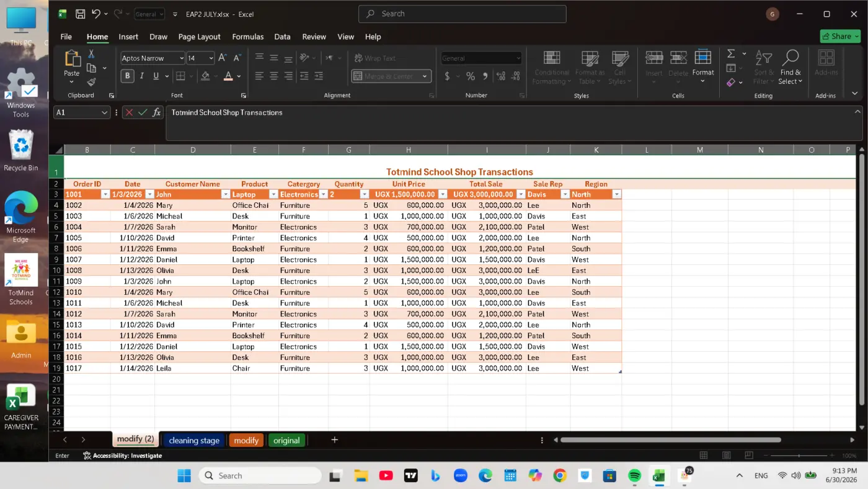Open the font size dropdown showing 14
This screenshot has width=868, height=489.
coord(211,58)
